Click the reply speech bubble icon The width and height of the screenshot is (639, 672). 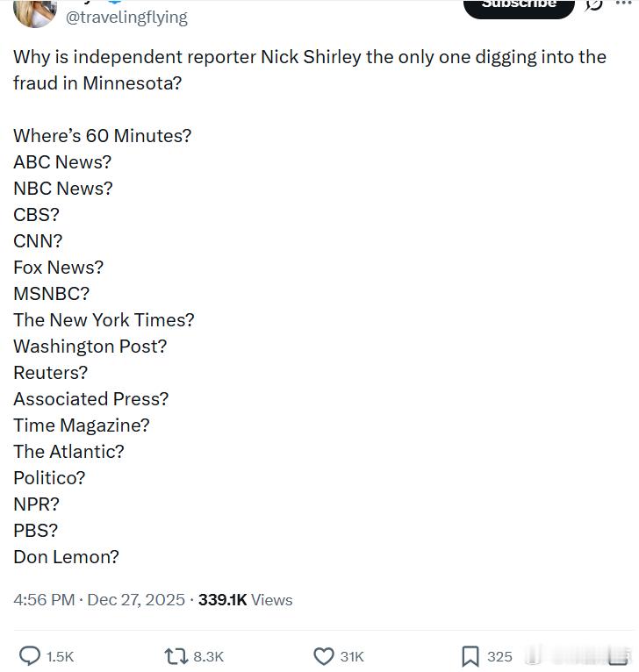[30, 656]
